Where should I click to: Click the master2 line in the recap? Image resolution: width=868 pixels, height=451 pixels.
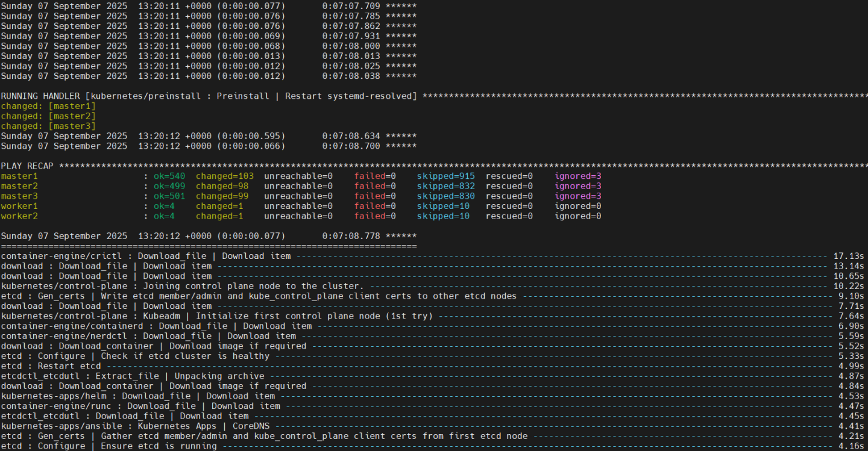pyautogui.click(x=19, y=185)
